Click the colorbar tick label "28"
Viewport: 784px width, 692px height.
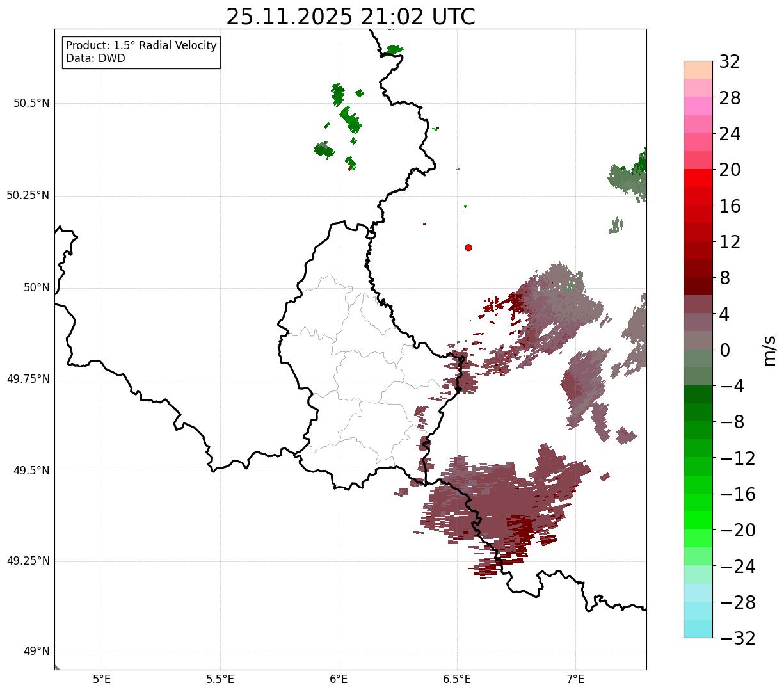[730, 98]
